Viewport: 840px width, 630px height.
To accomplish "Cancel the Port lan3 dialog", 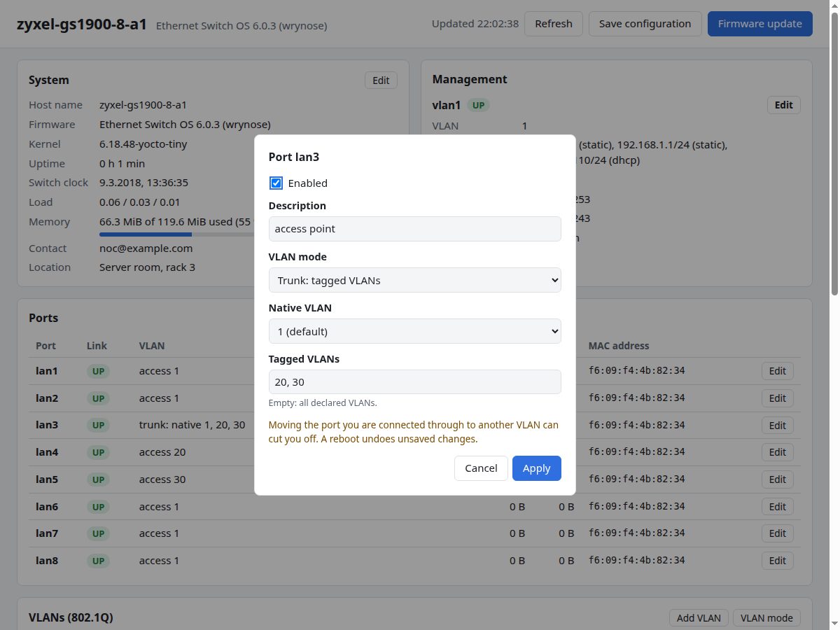I will tap(481, 468).
